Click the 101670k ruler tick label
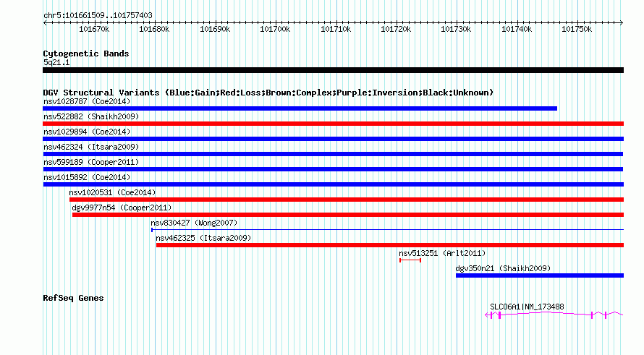 click(94, 29)
